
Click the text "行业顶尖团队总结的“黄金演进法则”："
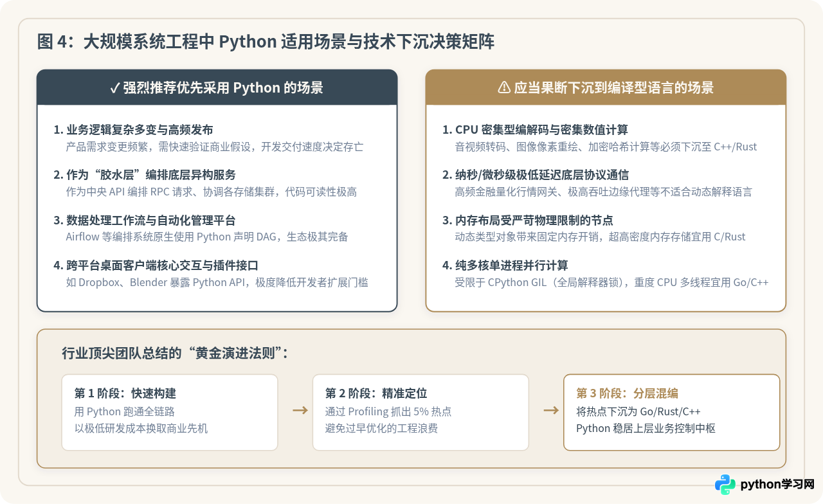[x=175, y=353]
